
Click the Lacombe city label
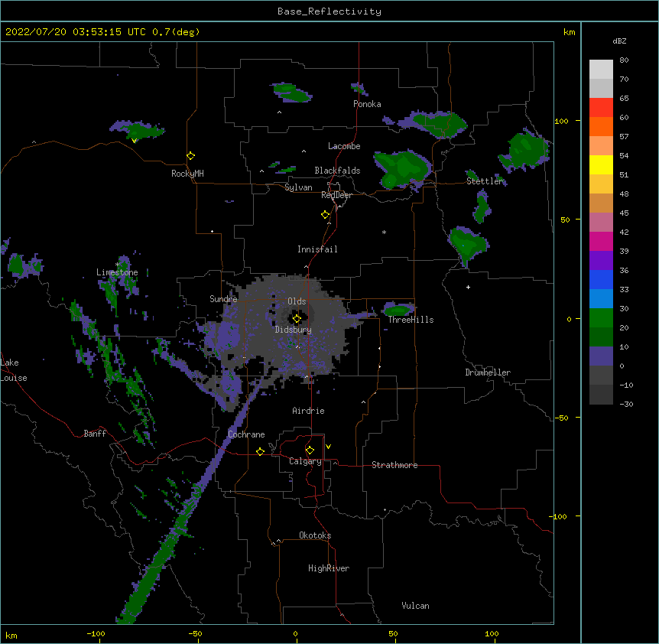coord(344,146)
